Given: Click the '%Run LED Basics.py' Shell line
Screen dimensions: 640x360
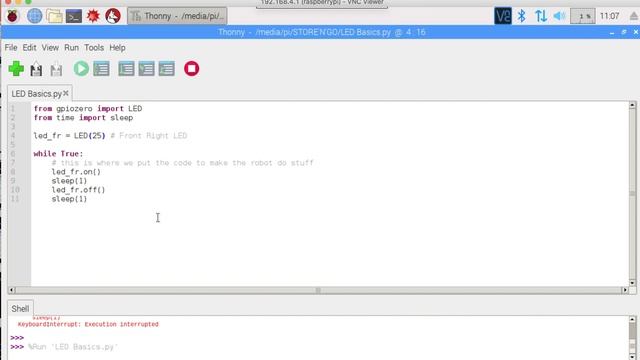Looking at the screenshot, I should point(73,347).
